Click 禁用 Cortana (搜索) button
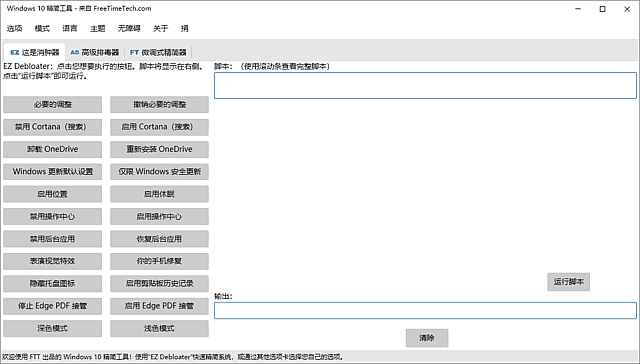Image resolution: width=640 pixels, height=364 pixels. point(53,127)
